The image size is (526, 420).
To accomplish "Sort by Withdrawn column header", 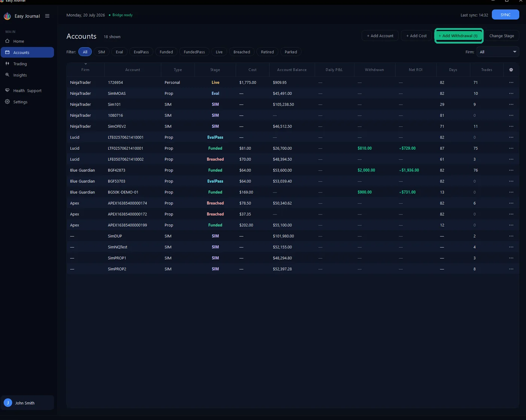I will pos(374,70).
